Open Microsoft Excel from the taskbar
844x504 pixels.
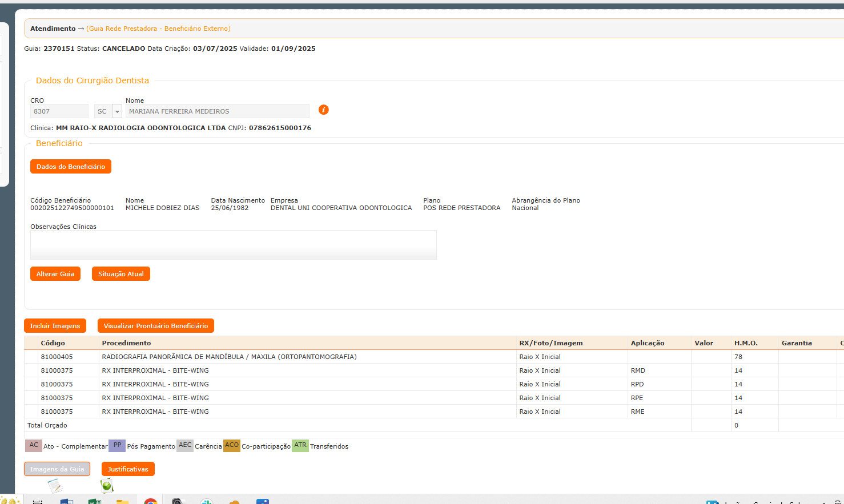94,502
